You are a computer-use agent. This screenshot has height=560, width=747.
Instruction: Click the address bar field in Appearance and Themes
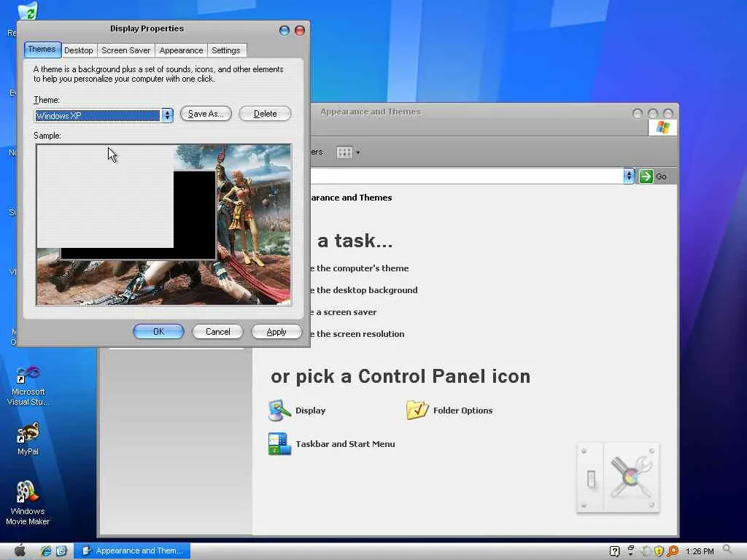(x=467, y=176)
